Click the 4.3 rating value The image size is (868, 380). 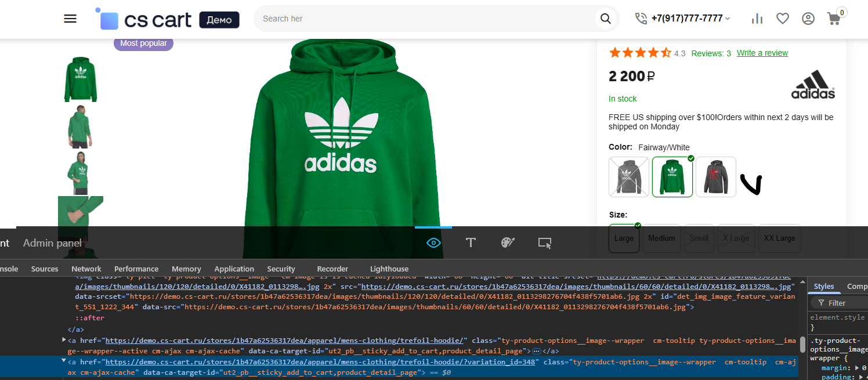[x=679, y=53]
